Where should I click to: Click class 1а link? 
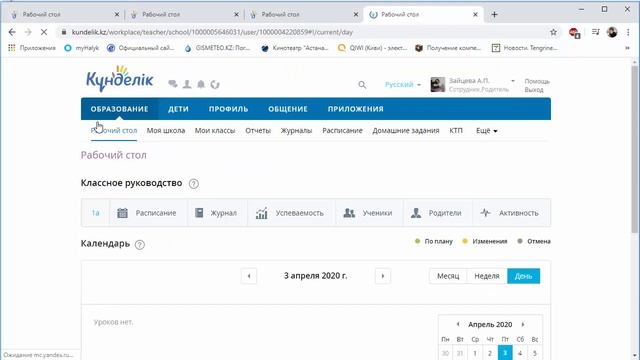tap(96, 213)
